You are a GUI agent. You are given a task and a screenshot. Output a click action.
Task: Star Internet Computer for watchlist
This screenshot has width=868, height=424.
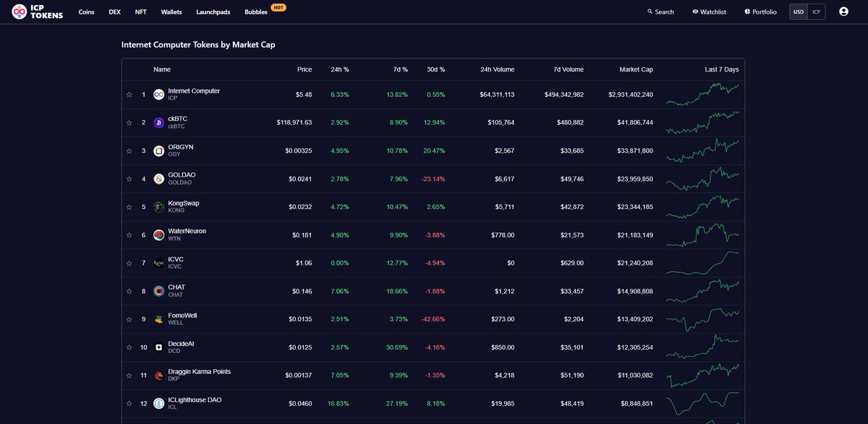click(129, 94)
